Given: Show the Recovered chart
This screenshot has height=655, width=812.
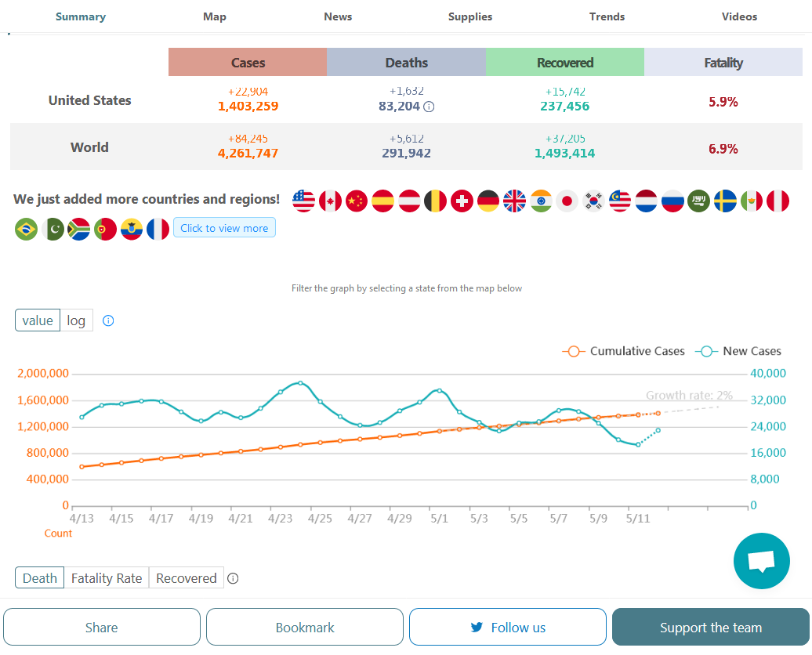Looking at the screenshot, I should 187,578.
